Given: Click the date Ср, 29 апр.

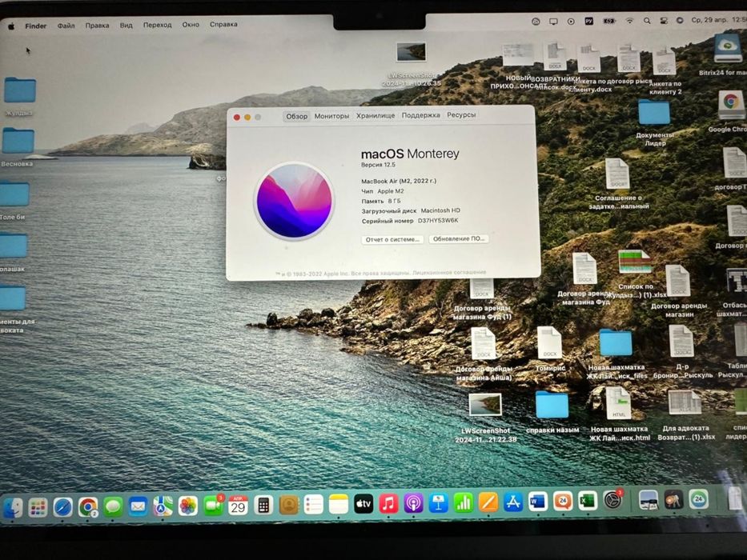Looking at the screenshot, I should point(709,21).
